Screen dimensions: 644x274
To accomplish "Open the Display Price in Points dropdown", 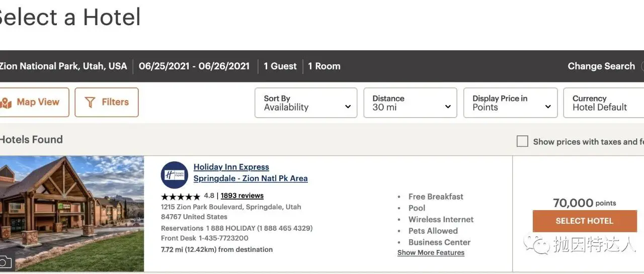I will point(511,103).
